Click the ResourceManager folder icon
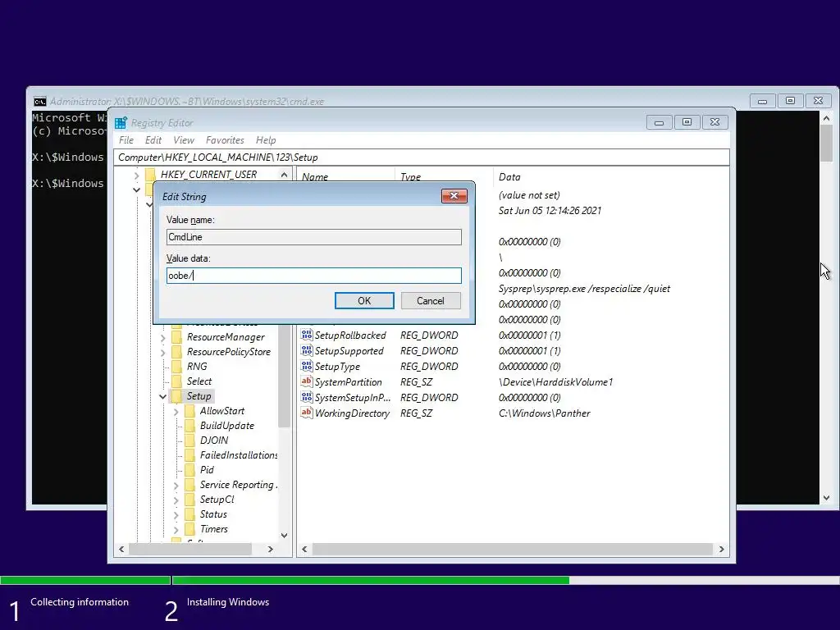Image resolution: width=840 pixels, height=630 pixels. pyautogui.click(x=177, y=337)
